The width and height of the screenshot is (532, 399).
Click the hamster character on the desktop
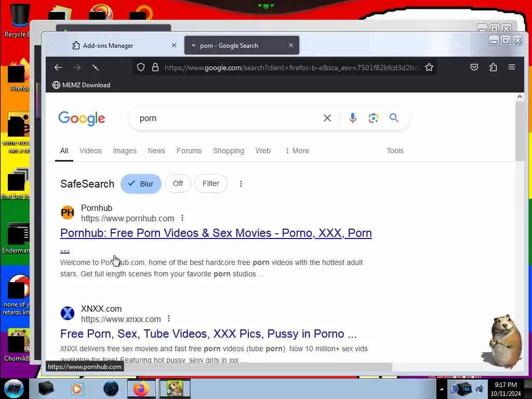[502, 341]
